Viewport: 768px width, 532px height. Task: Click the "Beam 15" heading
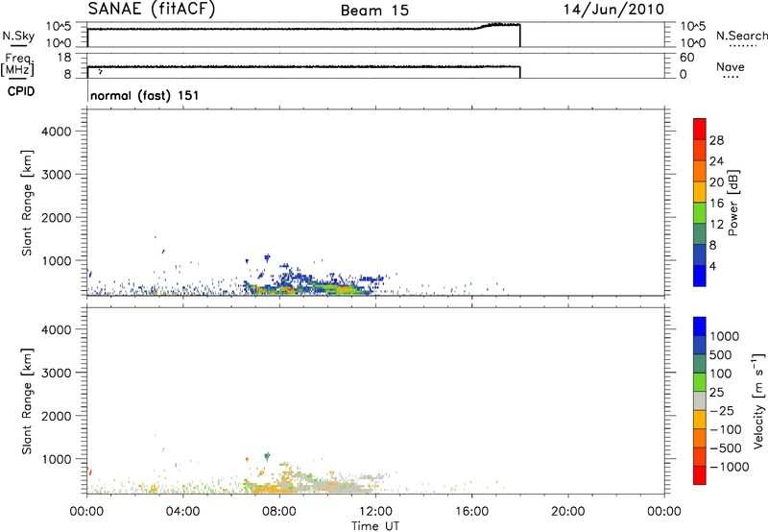click(x=374, y=11)
